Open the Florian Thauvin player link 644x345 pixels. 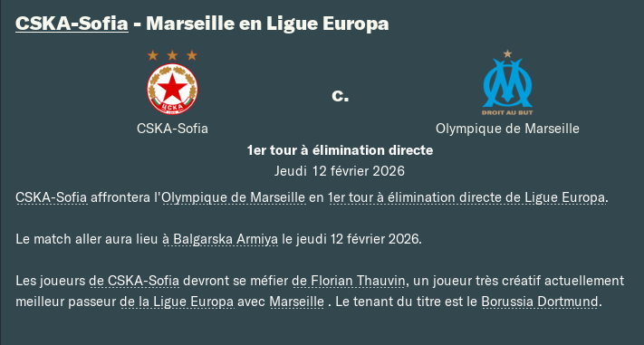click(349, 281)
